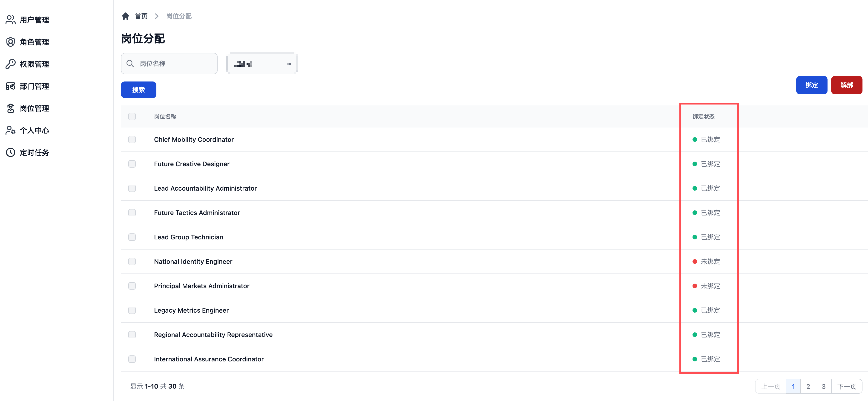Image resolution: width=868 pixels, height=401 pixels.
Task: Click the home icon in breadcrumb
Action: (126, 16)
